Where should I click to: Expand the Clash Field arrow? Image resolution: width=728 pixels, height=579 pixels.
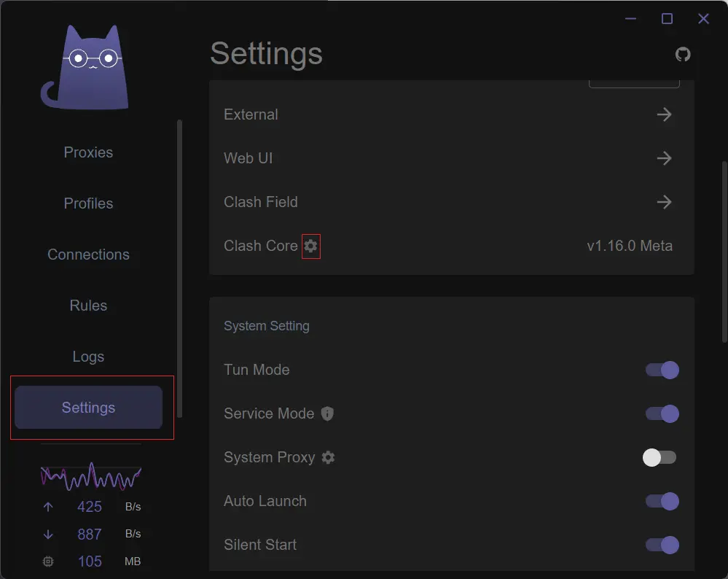(x=664, y=202)
